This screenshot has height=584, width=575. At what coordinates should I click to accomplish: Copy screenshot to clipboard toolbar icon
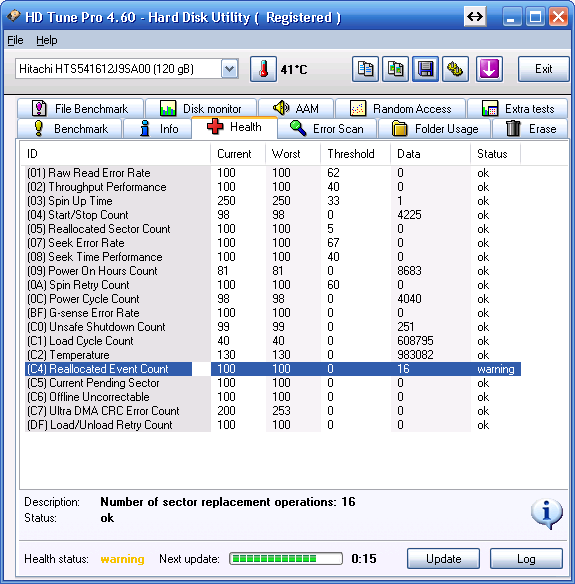395,69
